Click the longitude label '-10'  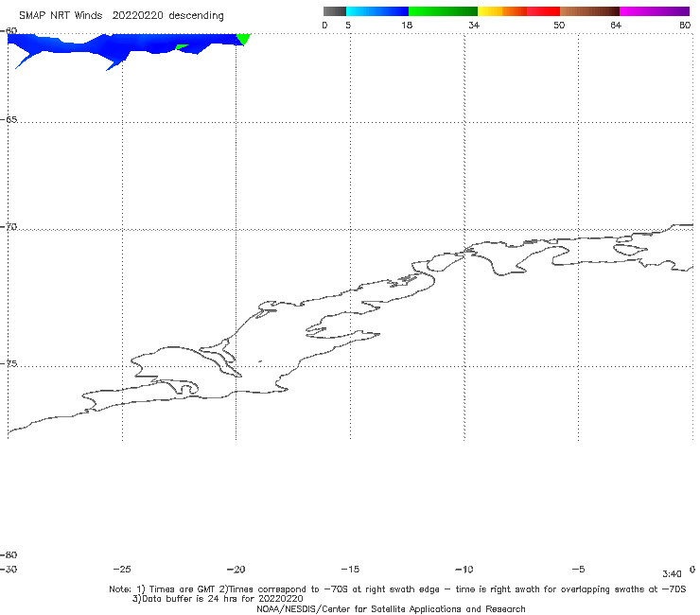(464, 570)
